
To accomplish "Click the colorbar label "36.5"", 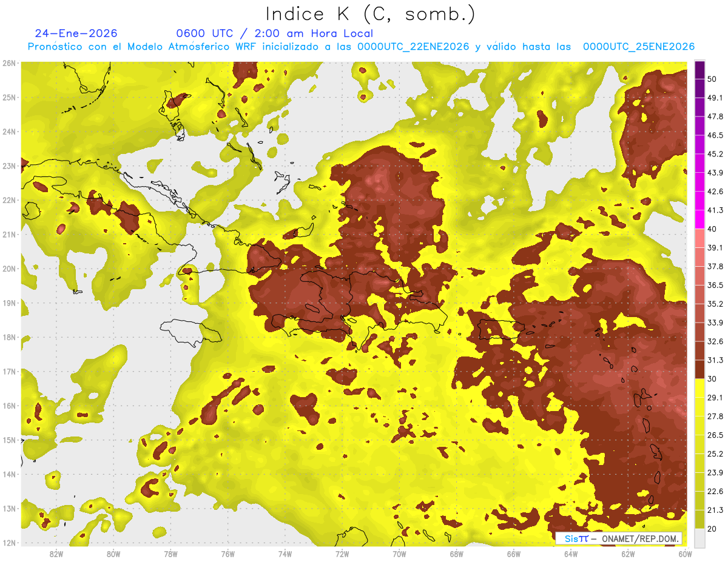I will (x=715, y=285).
